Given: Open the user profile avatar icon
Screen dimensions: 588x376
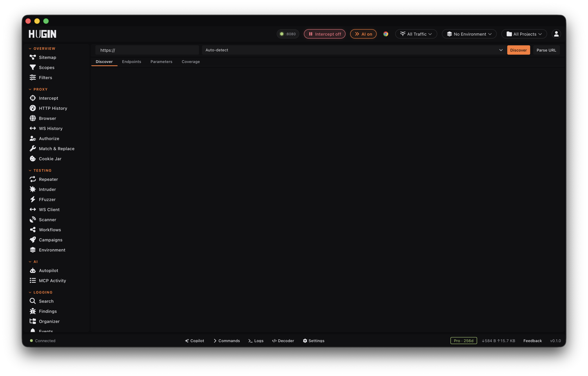Looking at the screenshot, I should click(x=556, y=34).
